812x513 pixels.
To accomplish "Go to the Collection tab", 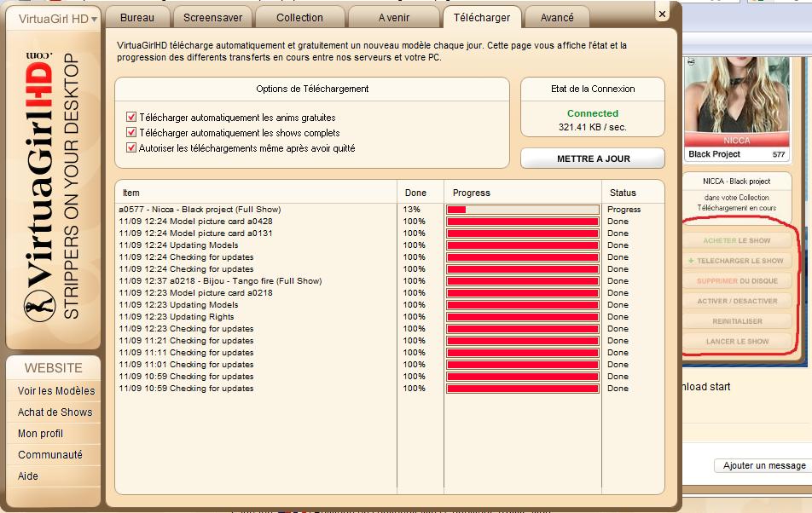I will [300, 18].
